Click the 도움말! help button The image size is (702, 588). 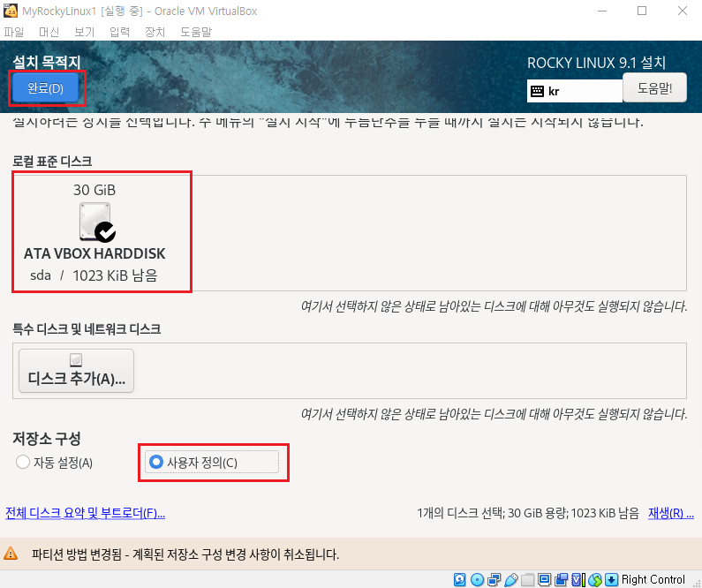654,87
